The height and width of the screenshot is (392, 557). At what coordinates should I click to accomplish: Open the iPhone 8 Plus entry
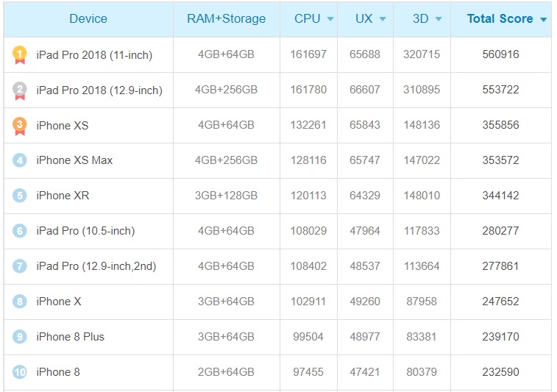[x=70, y=337]
